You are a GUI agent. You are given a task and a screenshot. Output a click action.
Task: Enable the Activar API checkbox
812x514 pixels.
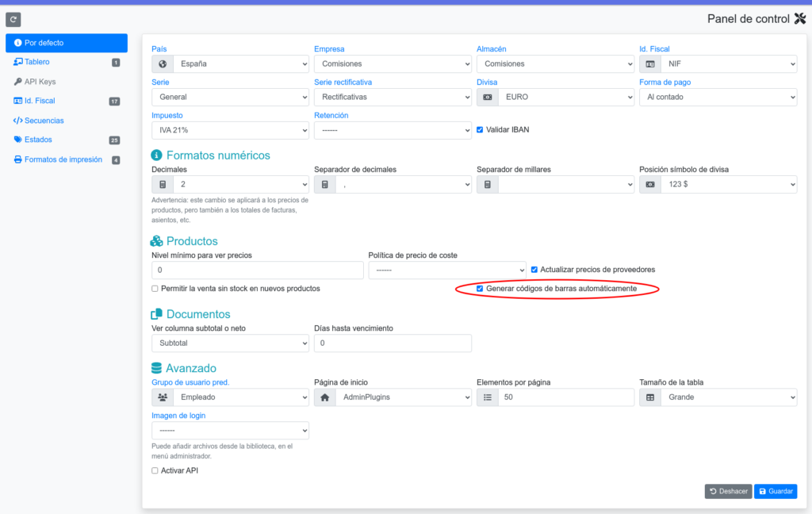coord(155,470)
